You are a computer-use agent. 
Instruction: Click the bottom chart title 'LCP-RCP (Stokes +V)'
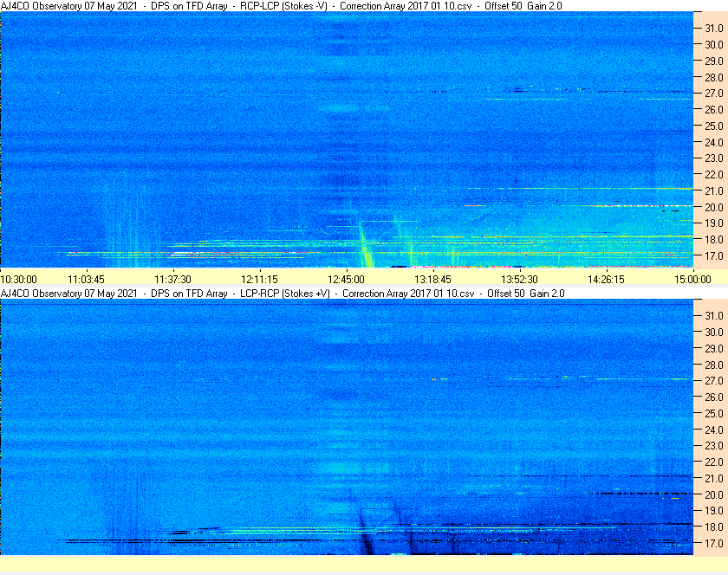click(x=284, y=294)
